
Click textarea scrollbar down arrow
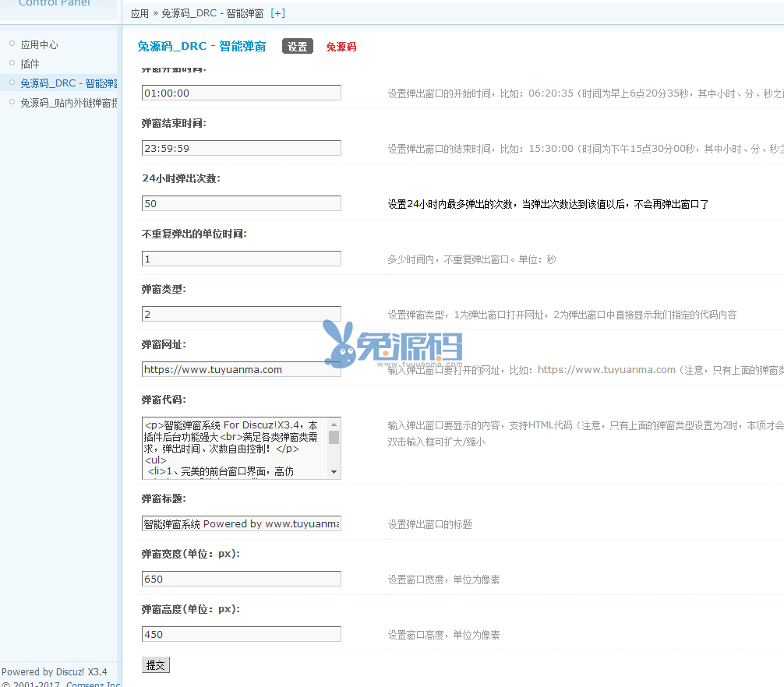(334, 472)
